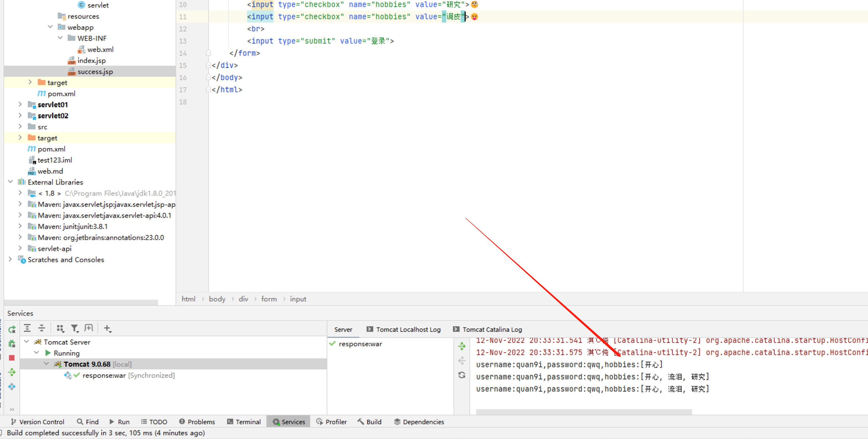The height and width of the screenshot is (439, 868).
Task: Open the Group By icon in Services toolbar
Action: [x=60, y=328]
